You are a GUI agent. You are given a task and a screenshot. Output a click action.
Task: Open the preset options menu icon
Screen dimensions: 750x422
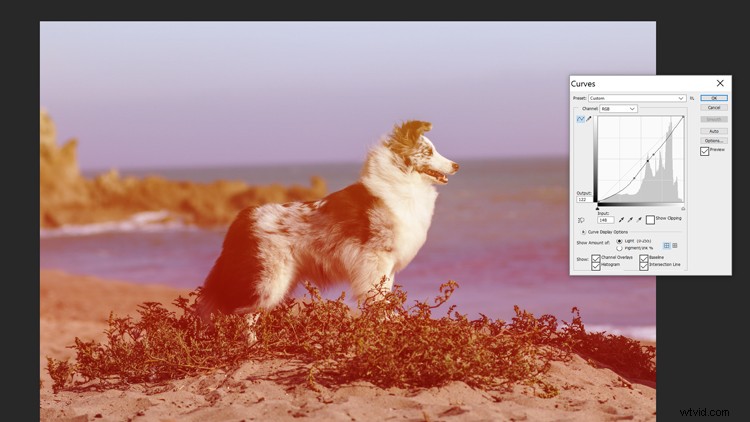[692, 98]
